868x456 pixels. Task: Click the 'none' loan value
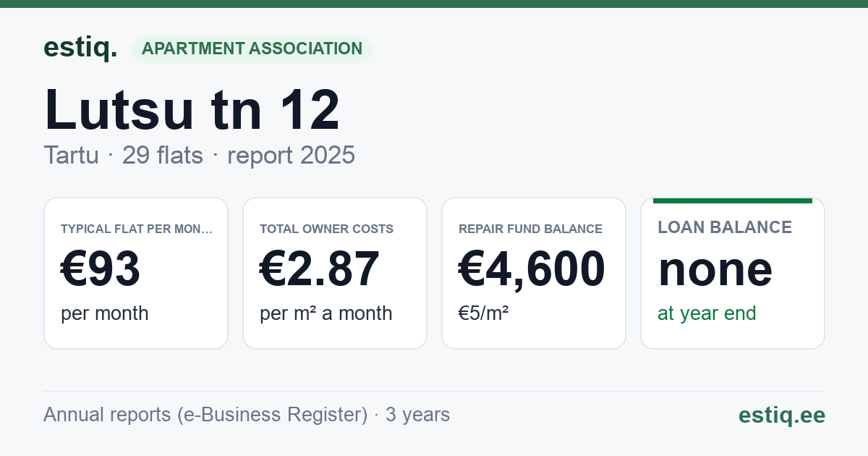pyautogui.click(x=715, y=269)
